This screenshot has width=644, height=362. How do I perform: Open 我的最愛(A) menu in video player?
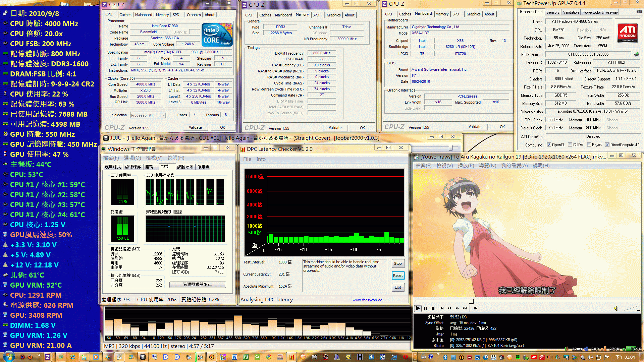[514, 166]
